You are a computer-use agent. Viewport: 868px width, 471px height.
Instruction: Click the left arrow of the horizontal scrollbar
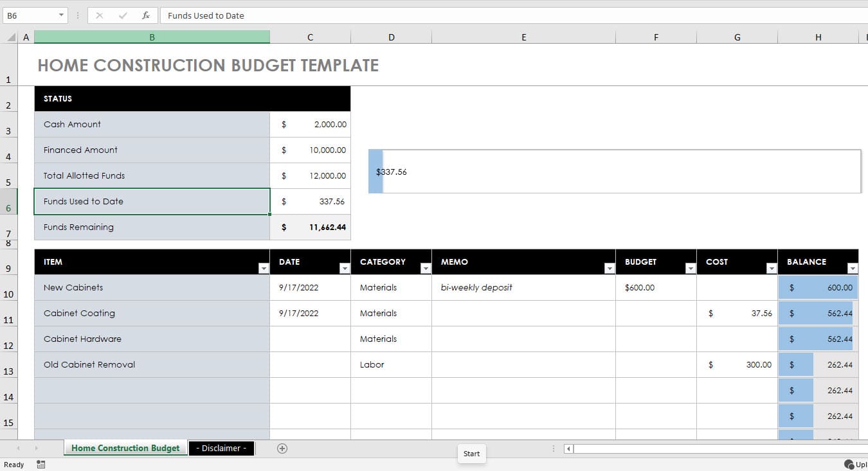568,449
